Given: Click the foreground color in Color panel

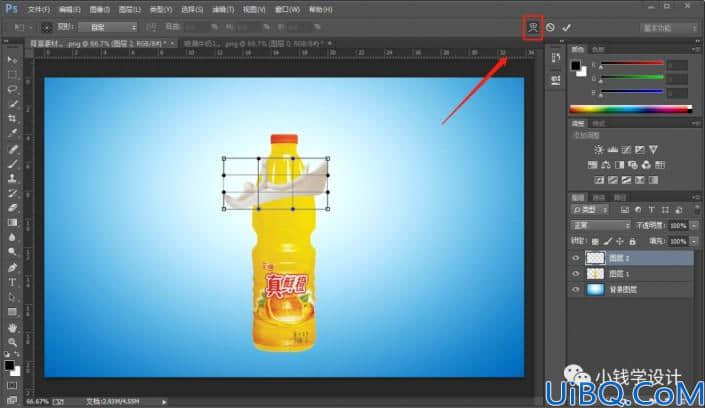Looking at the screenshot, I should pyautogui.click(x=576, y=65).
